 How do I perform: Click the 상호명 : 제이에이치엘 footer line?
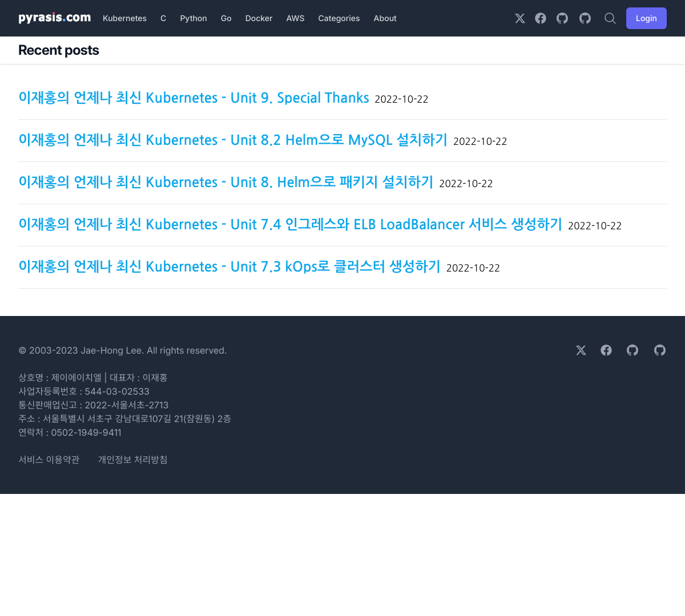93,378
